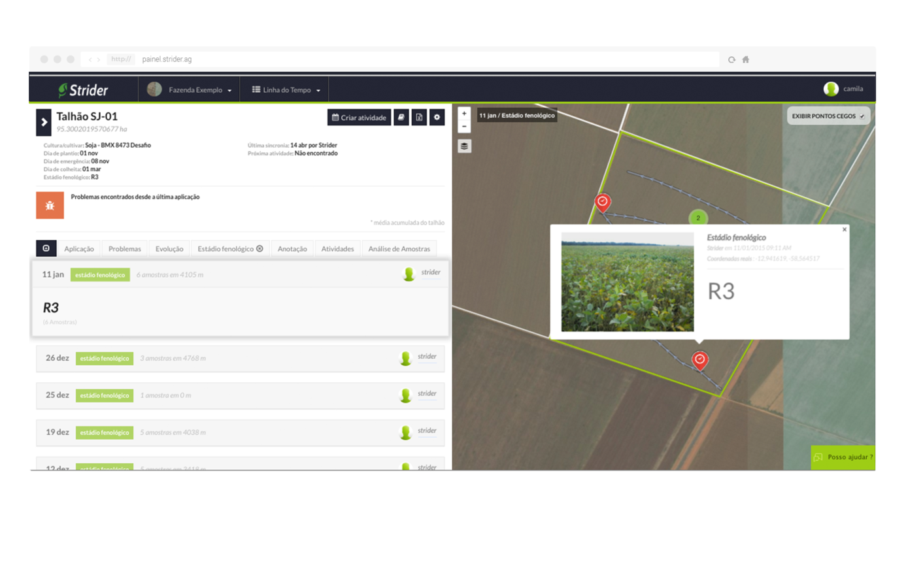Image resolution: width=906 pixels, height=588 pixels.
Task: Click the R3 value in the 11 jan entry
Action: 51,308
